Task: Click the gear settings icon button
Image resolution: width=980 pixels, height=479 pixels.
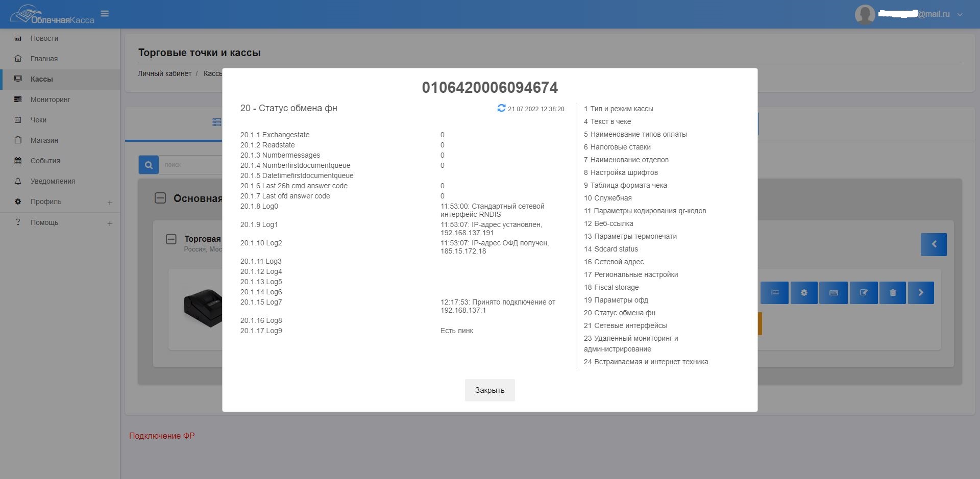Action: click(x=804, y=293)
